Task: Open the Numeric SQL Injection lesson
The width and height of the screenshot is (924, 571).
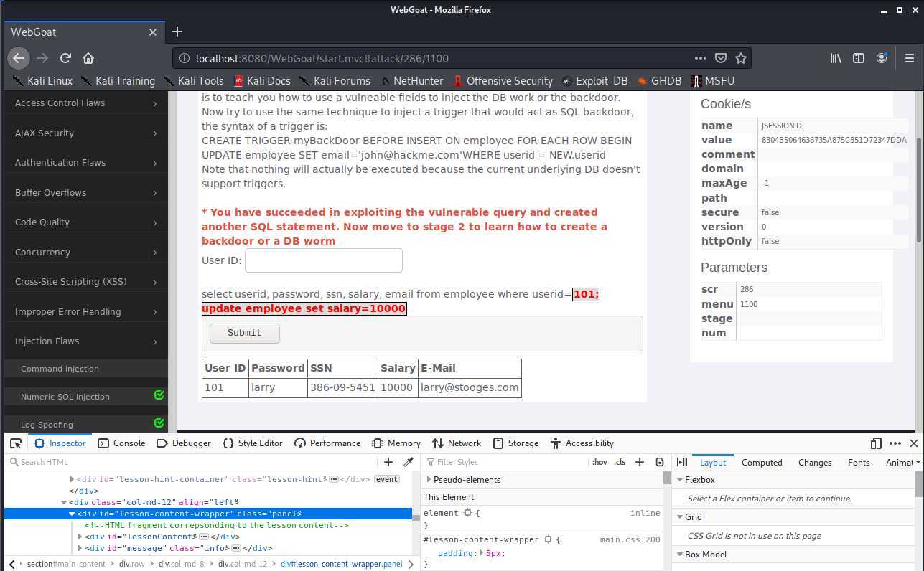Action: 85,397
